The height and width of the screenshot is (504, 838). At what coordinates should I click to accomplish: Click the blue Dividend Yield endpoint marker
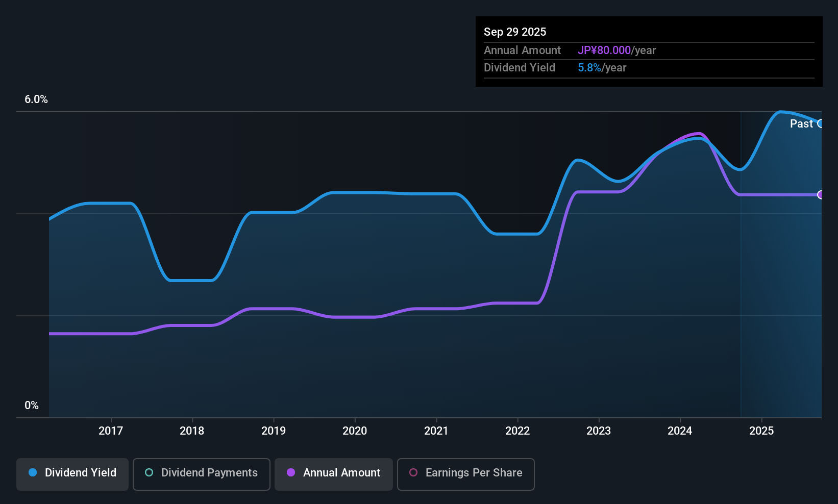820,123
